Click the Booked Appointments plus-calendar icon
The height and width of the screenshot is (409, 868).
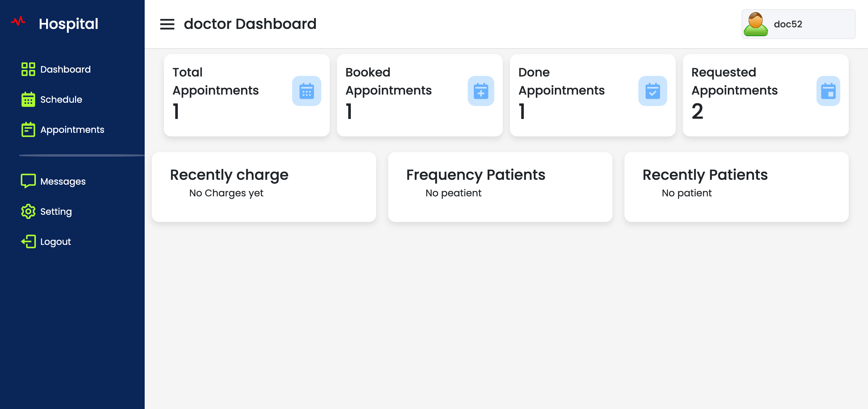coord(481,91)
